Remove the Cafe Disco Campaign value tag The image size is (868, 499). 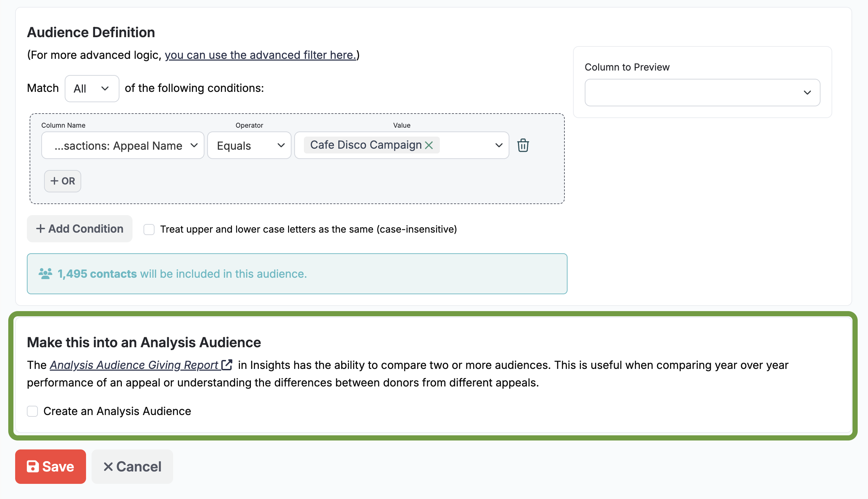(x=429, y=145)
